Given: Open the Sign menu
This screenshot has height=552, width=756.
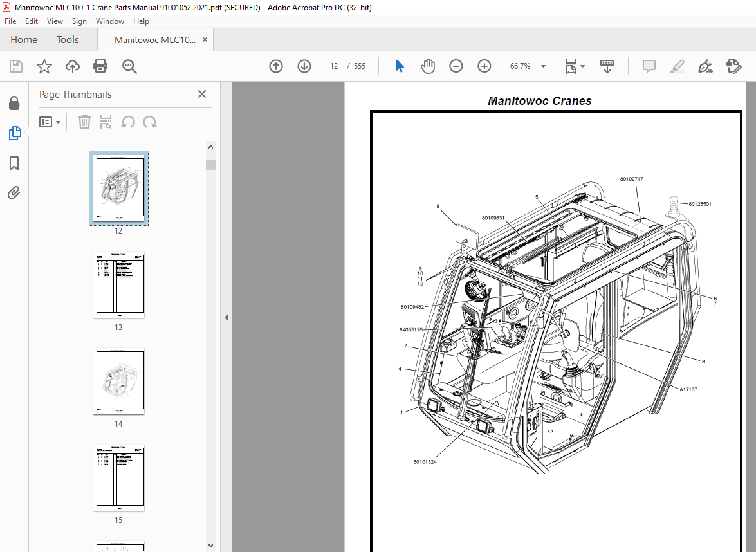Looking at the screenshot, I should coord(79,21).
